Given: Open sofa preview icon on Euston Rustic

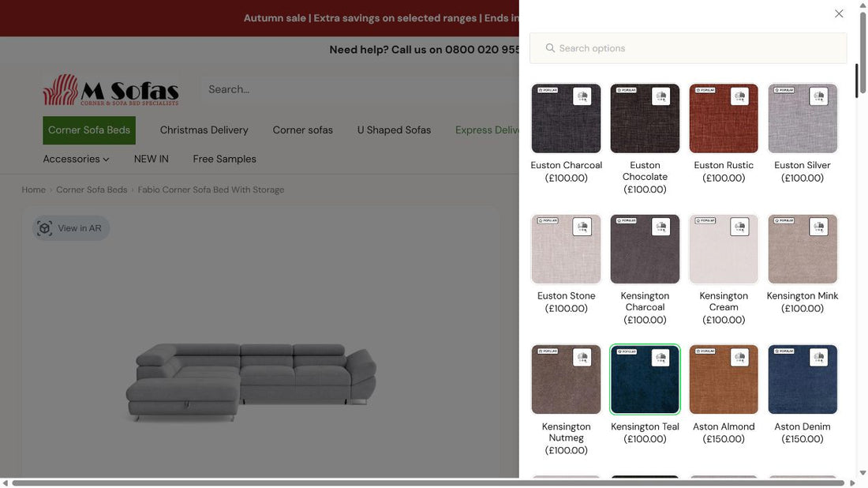Looking at the screenshot, I should point(739,96).
